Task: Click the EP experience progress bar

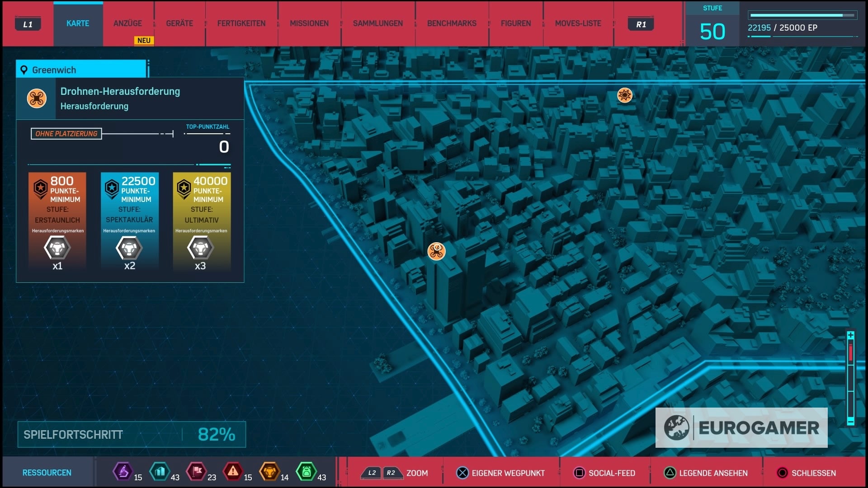Action: click(802, 15)
